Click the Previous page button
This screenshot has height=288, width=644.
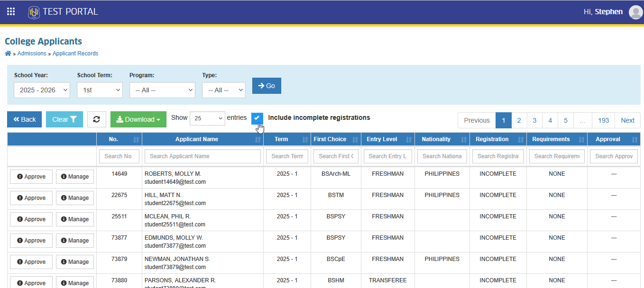[x=477, y=120]
